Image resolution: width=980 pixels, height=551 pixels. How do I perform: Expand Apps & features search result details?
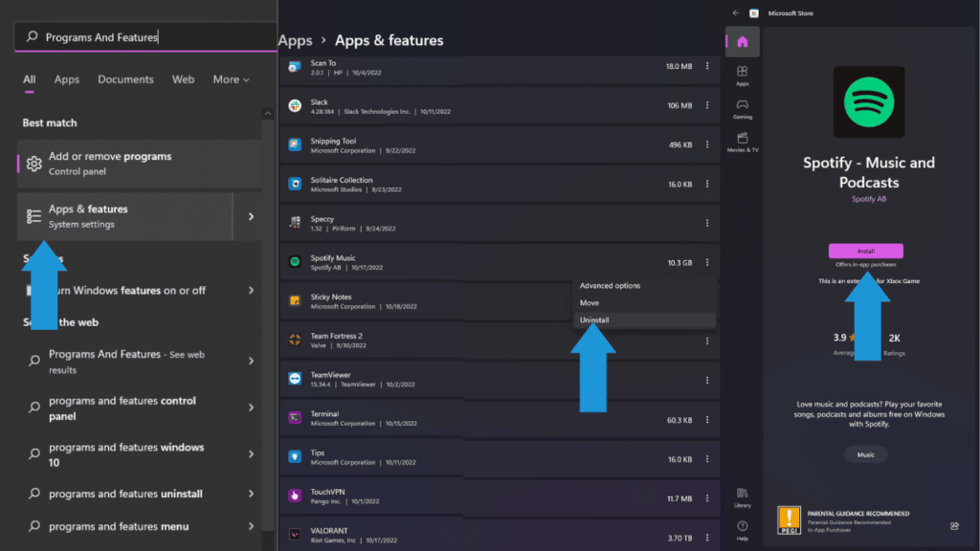pos(252,217)
